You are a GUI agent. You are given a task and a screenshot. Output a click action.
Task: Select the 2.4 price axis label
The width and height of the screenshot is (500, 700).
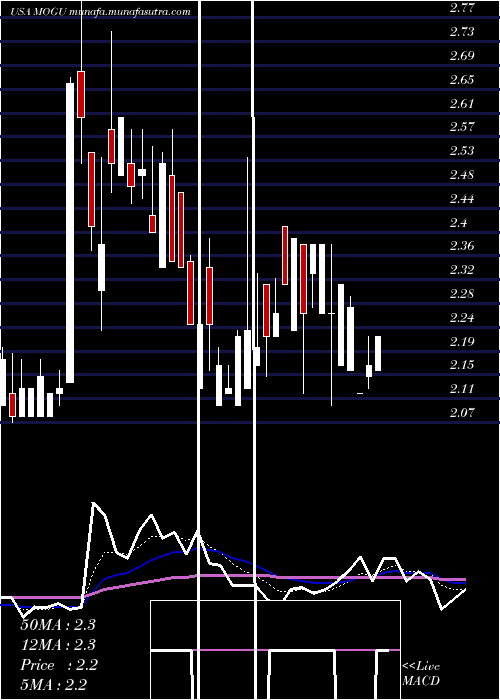coord(458,222)
